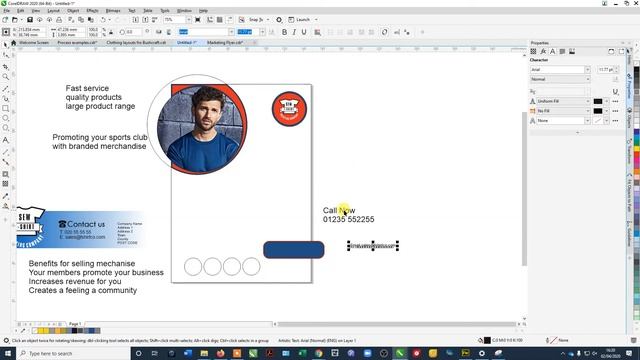Switch to Clothing layouts document tab
640x360 pixels.
pyautogui.click(x=136, y=42)
